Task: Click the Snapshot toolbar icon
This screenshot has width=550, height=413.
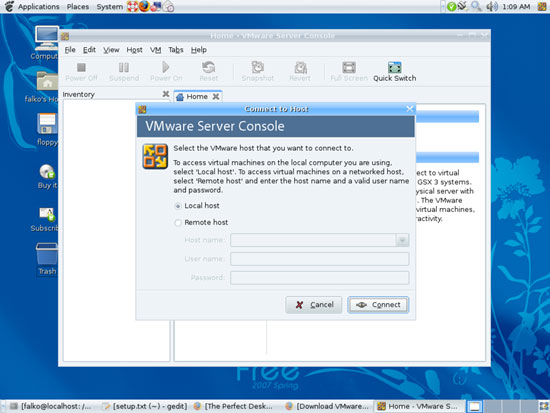Action: click(x=257, y=67)
